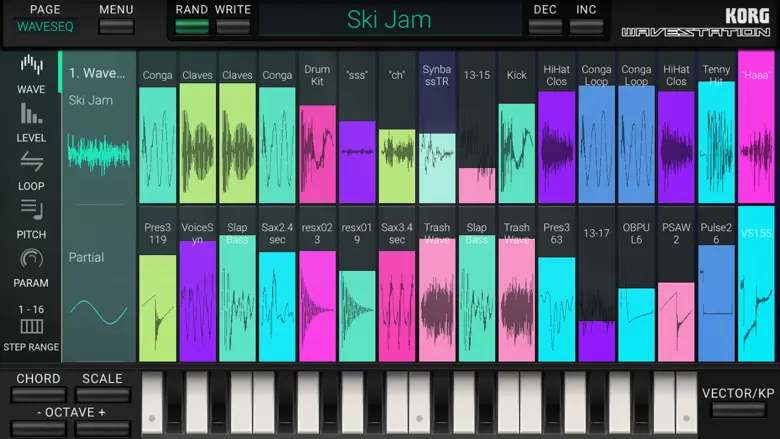
Task: Raise the octave with the plus button
Action: (102, 429)
